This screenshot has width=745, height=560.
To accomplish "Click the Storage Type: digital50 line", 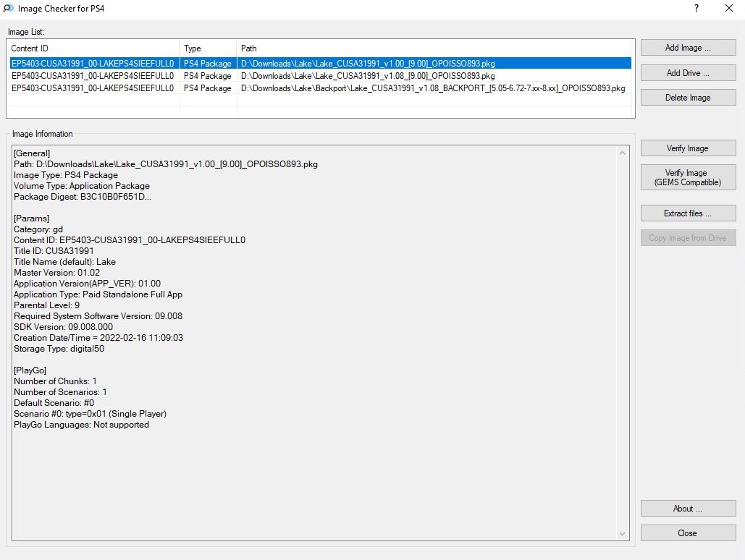I will pyautogui.click(x=59, y=349).
